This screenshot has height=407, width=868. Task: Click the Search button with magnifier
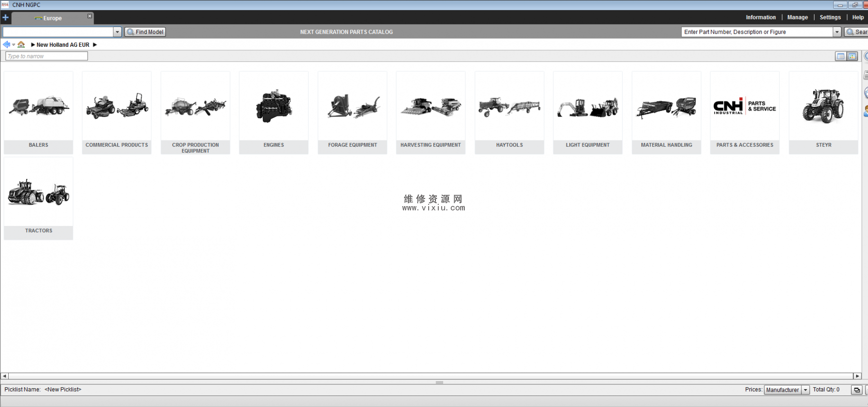(856, 32)
